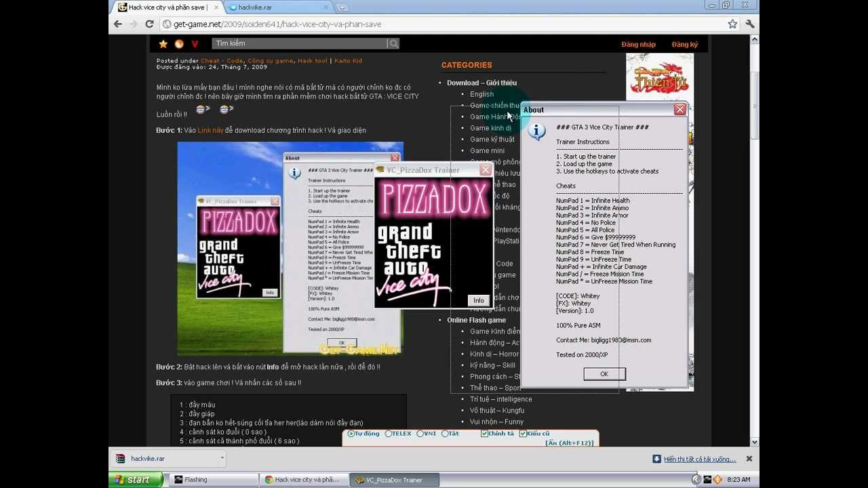This screenshot has height=488, width=868.
Task: Select the TELEX typing method radio
Action: pos(389,434)
